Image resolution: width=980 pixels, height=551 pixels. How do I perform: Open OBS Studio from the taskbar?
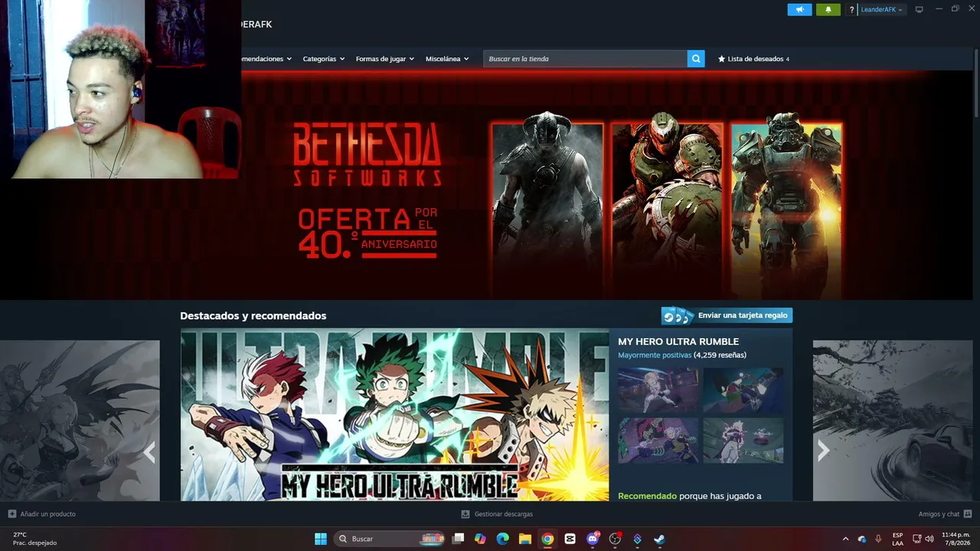[615, 539]
